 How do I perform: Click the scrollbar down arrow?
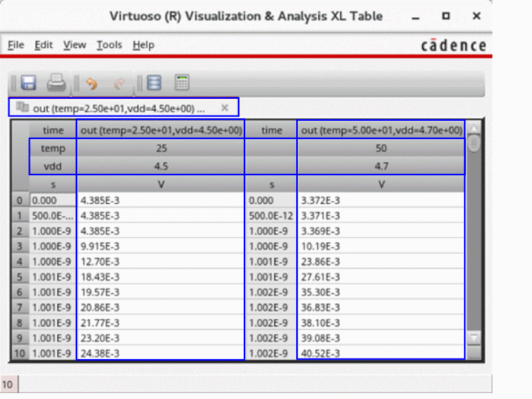tap(473, 338)
